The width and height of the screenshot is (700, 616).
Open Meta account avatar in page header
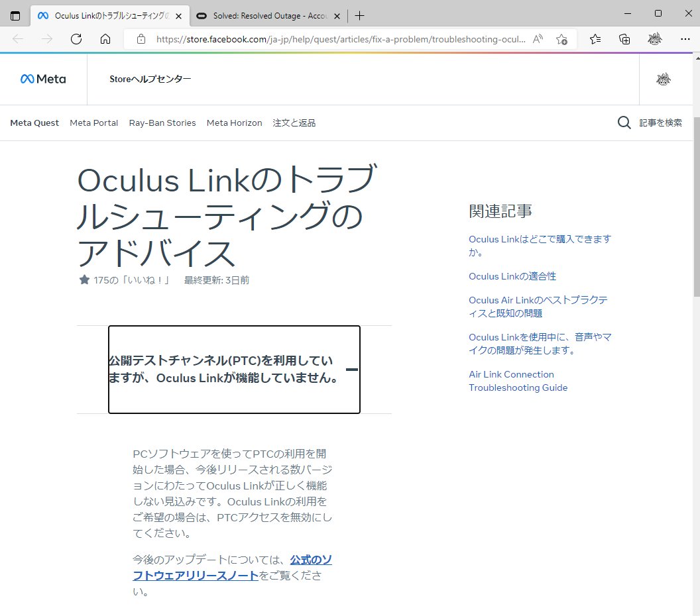click(x=664, y=79)
